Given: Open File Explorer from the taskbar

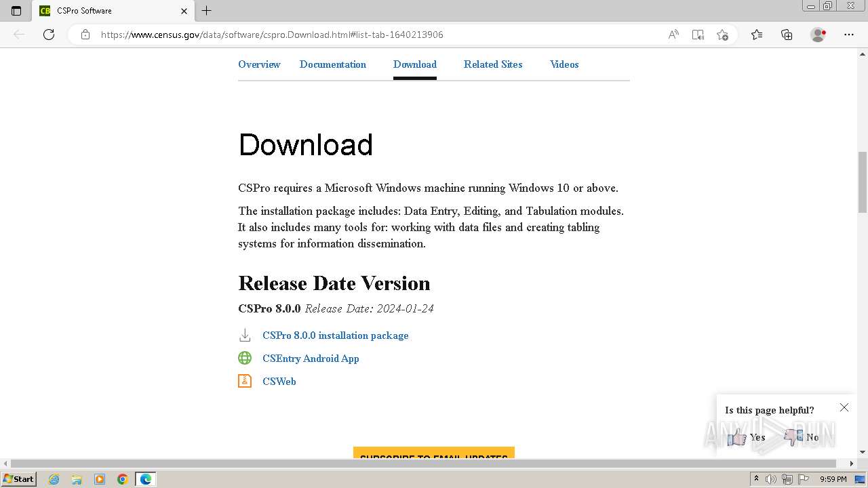Looking at the screenshot, I should click(x=77, y=479).
